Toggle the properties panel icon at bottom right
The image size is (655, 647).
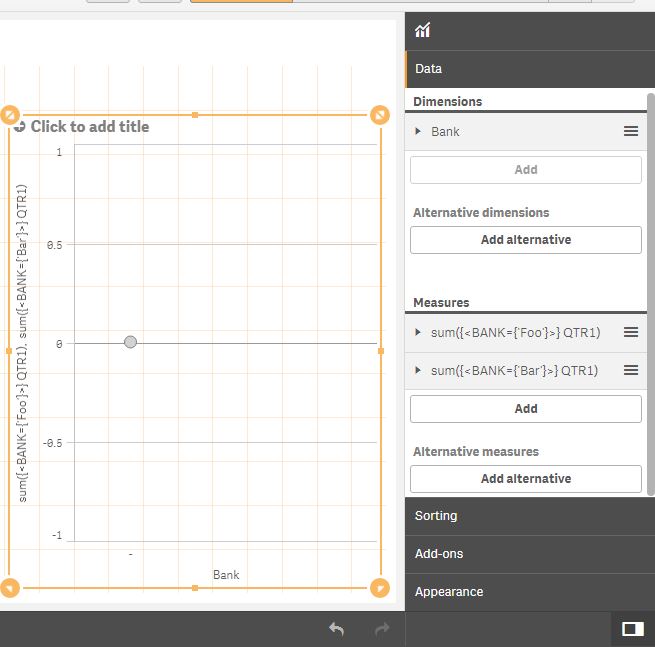(633, 629)
